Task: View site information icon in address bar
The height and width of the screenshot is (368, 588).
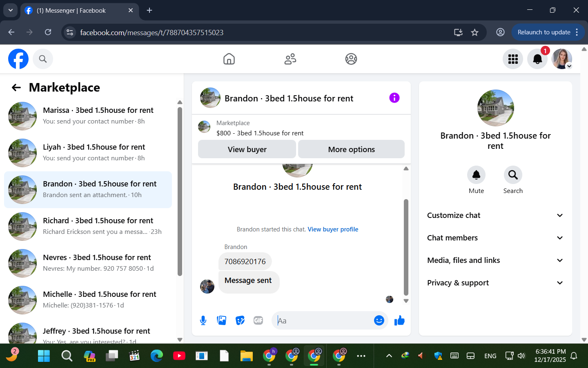Action: click(x=70, y=32)
